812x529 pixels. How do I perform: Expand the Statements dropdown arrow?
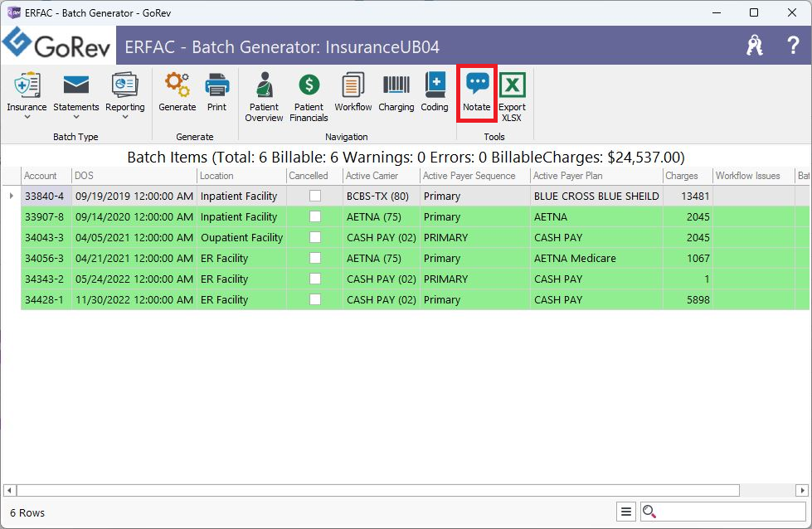click(x=75, y=117)
